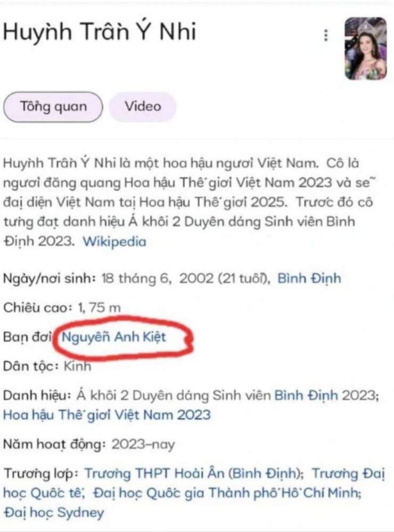394x532 pixels.
Task: Open Trường THPT Hoài Ân school link
Action: [x=194, y=473]
